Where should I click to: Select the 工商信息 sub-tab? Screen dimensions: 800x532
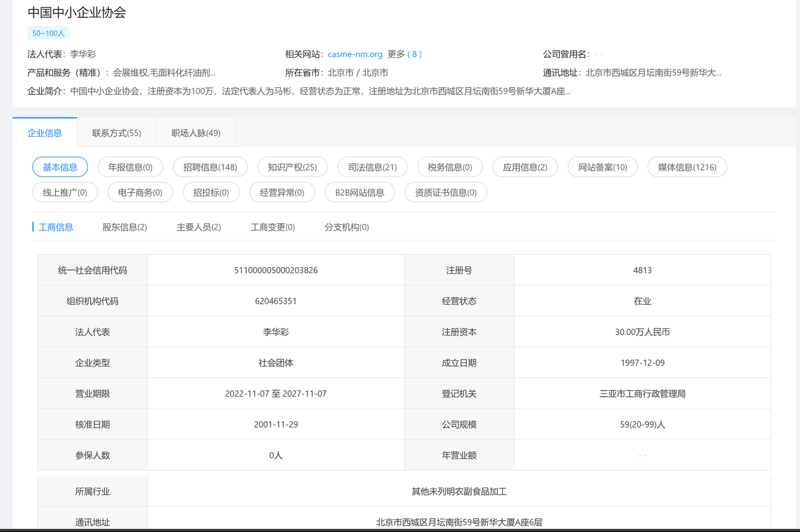click(x=56, y=227)
